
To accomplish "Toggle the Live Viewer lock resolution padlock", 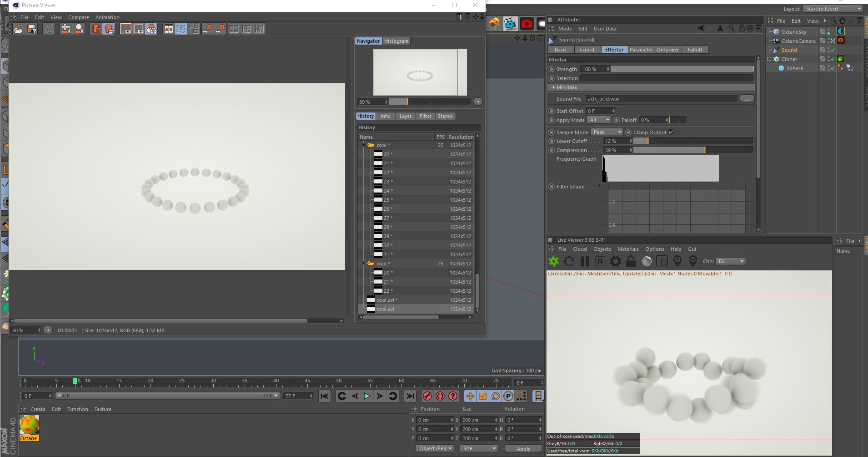I will (631, 261).
